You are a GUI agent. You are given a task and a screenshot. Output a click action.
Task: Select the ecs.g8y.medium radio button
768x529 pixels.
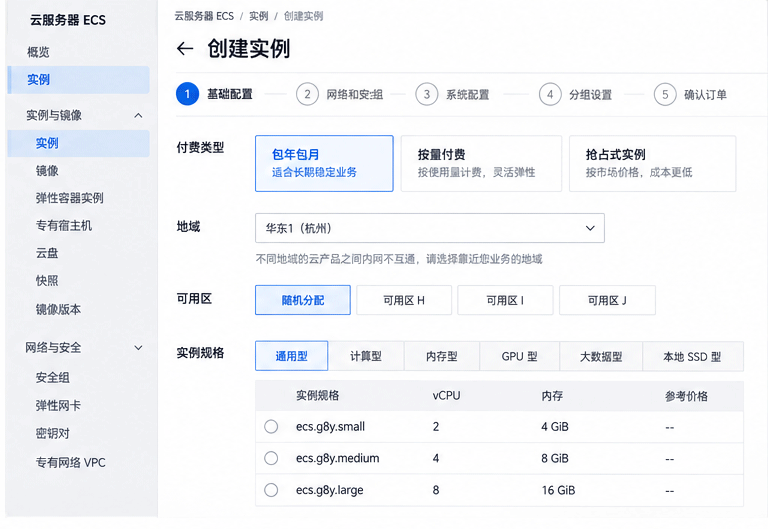(271, 458)
